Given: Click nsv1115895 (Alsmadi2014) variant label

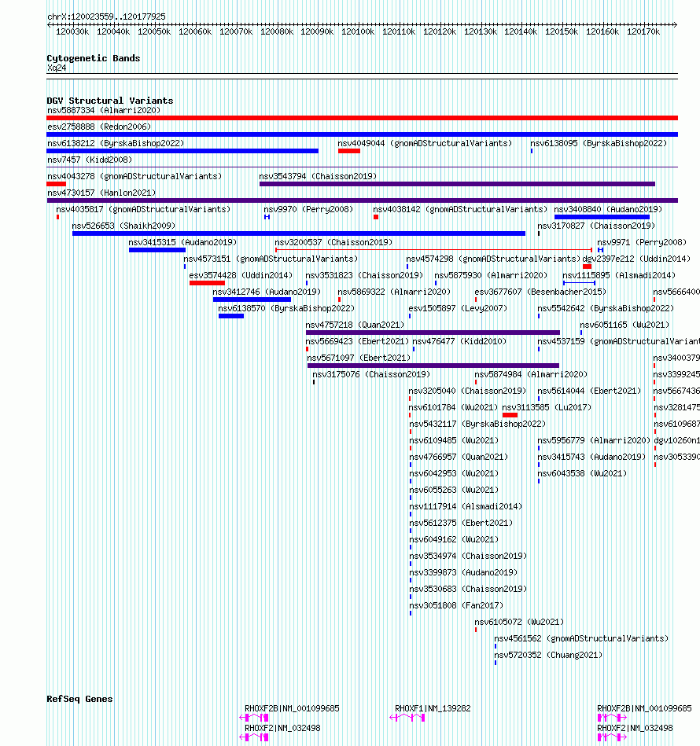Looking at the screenshot, I should coord(619,275).
